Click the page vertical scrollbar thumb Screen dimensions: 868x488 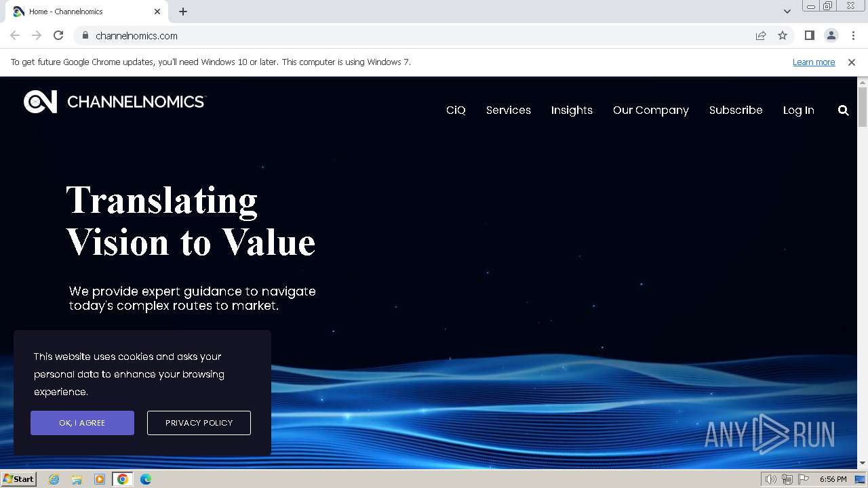tap(862, 106)
